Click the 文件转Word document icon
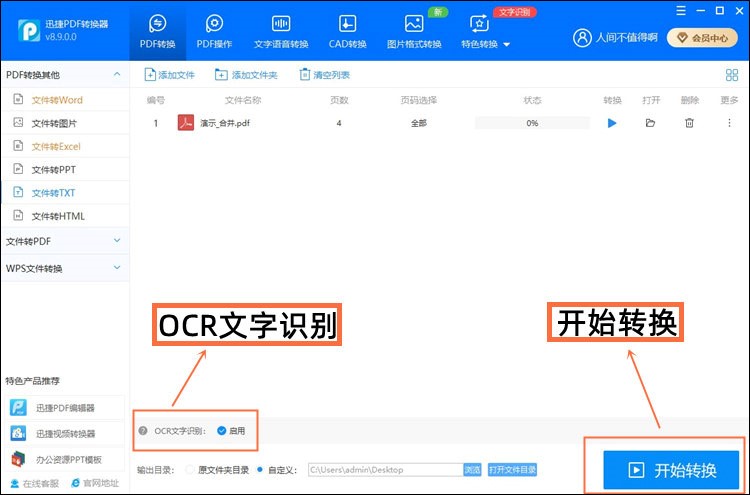 pyautogui.click(x=18, y=99)
